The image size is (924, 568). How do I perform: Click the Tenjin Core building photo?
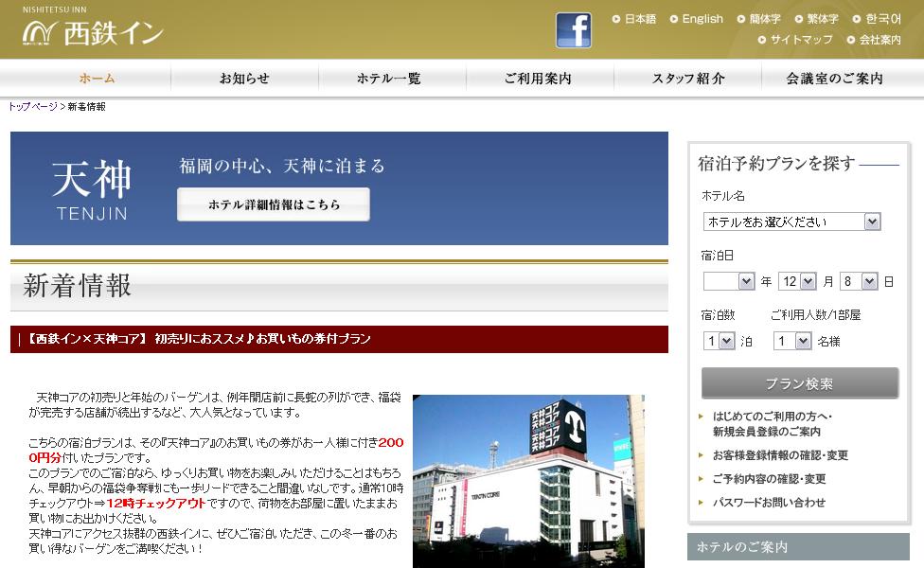[528, 482]
